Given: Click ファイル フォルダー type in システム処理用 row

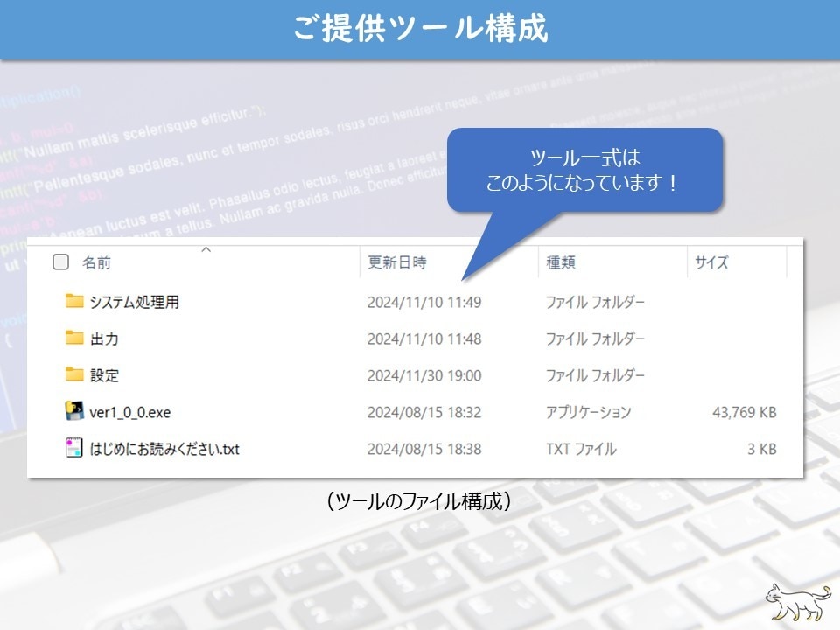Looking at the screenshot, I should [x=595, y=302].
